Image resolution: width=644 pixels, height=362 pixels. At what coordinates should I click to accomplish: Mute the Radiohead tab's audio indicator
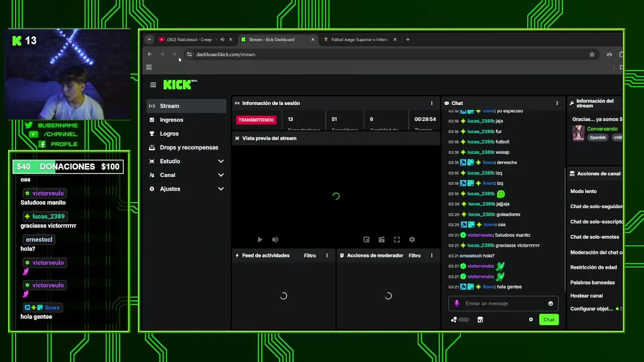click(222, 39)
